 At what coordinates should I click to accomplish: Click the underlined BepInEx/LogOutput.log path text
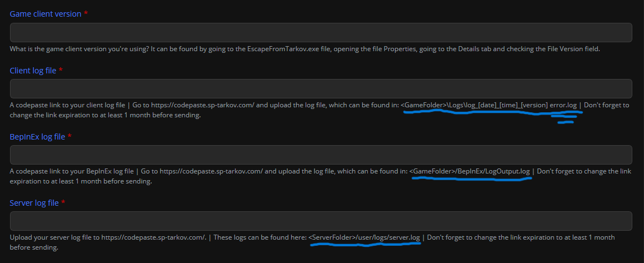470,171
